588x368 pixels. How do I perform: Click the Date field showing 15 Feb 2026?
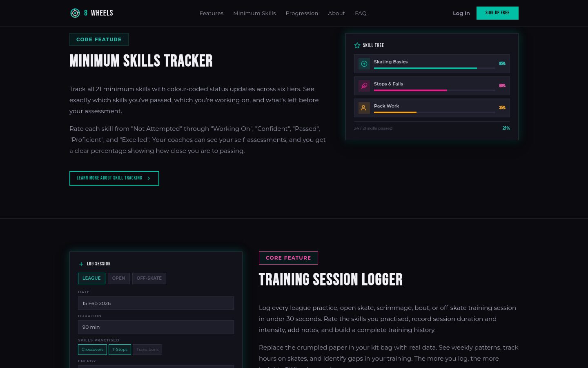pyautogui.click(x=156, y=303)
